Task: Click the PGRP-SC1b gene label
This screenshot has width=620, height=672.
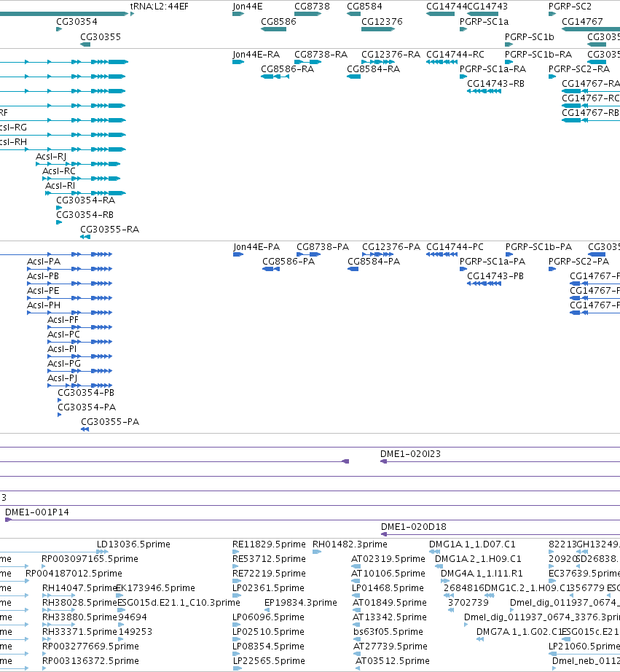Action: tap(529, 37)
